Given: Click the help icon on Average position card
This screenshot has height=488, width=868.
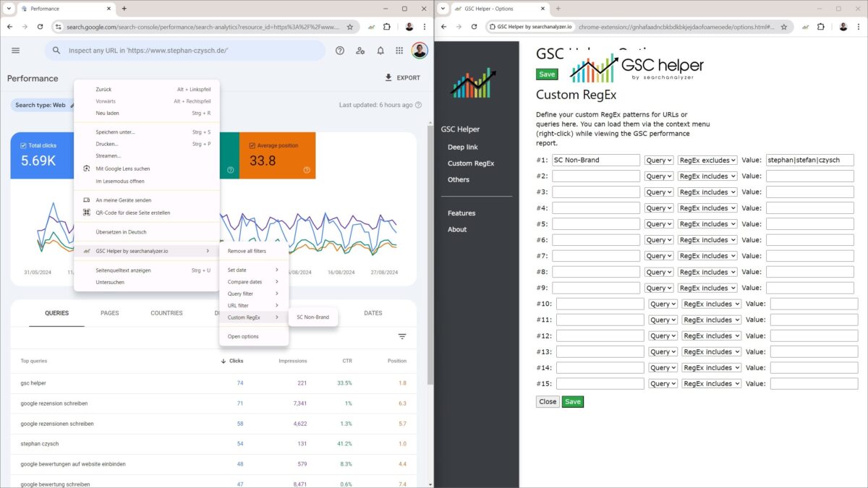Looking at the screenshot, I should pos(307,170).
